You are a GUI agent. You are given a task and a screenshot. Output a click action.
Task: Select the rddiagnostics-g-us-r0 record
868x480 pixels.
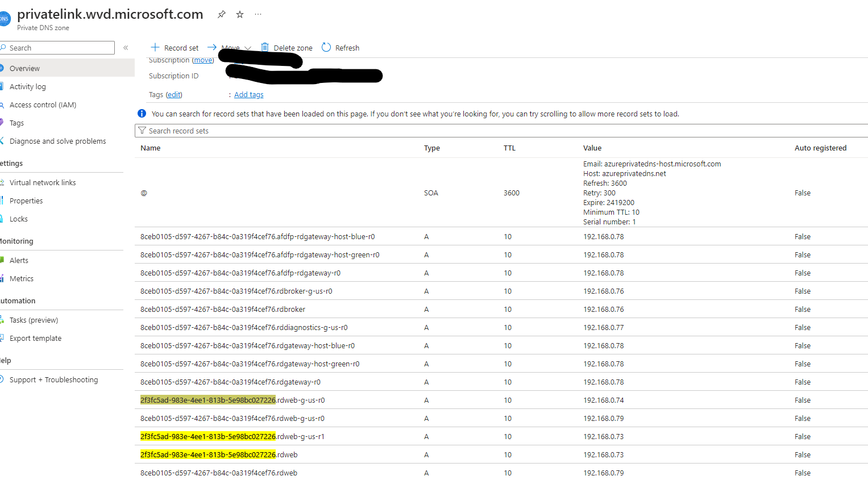pos(501,327)
